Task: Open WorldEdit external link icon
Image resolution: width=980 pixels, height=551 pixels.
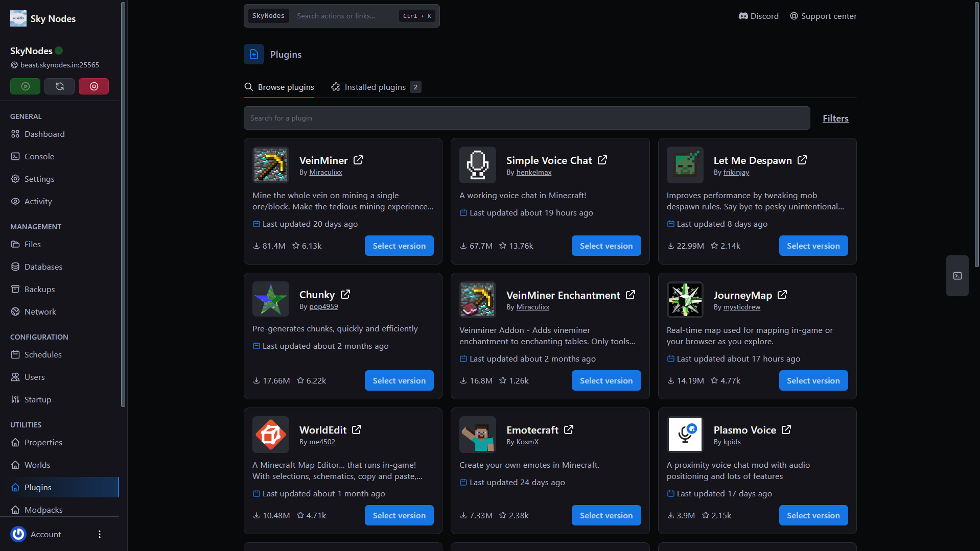Action: [357, 429]
